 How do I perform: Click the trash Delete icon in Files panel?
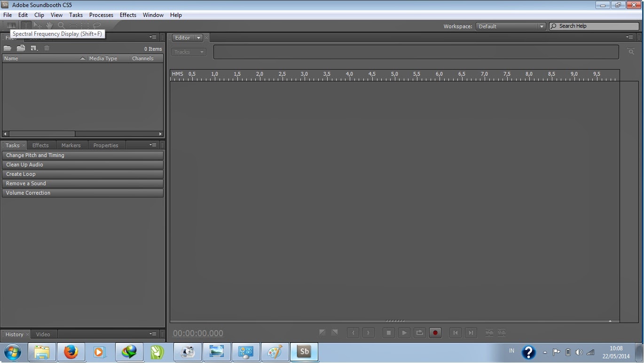coord(47,48)
